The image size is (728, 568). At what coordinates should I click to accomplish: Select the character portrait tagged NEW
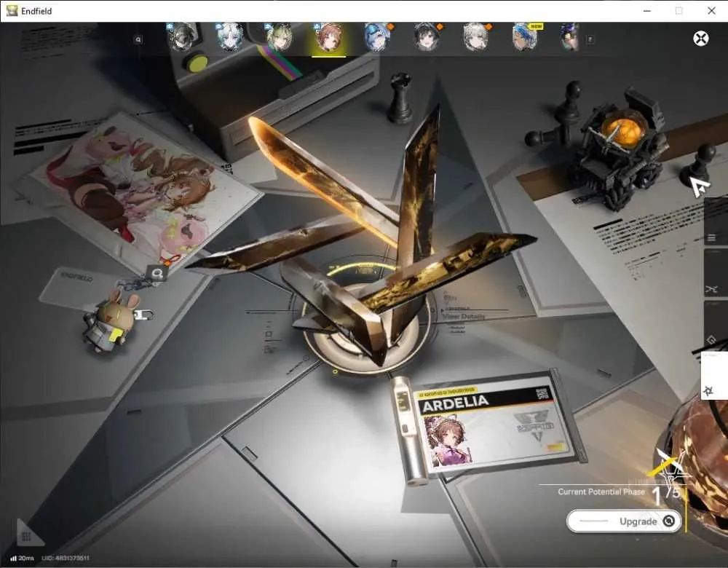click(525, 36)
